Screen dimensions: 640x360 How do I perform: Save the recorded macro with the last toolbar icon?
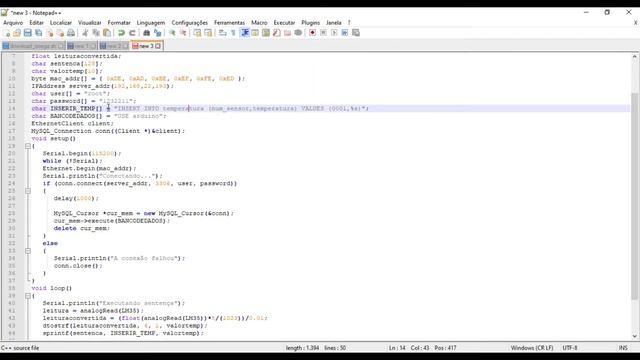coord(356,33)
